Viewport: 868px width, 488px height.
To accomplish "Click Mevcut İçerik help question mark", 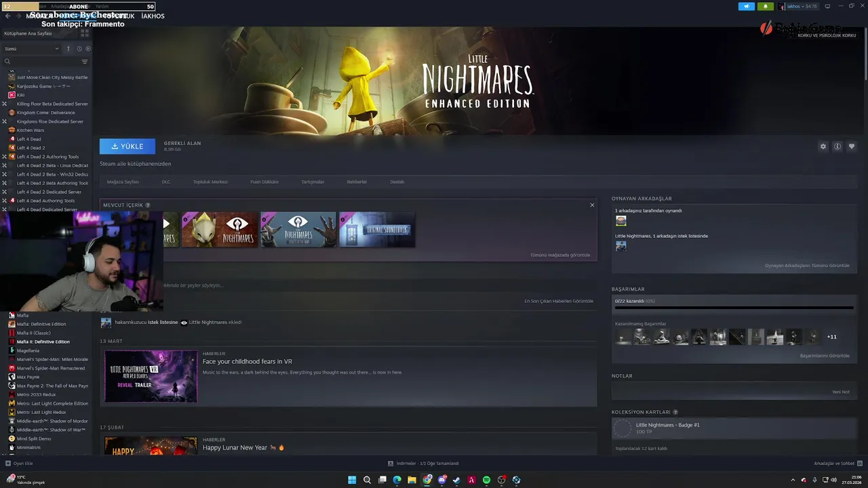I will pyautogui.click(x=148, y=205).
